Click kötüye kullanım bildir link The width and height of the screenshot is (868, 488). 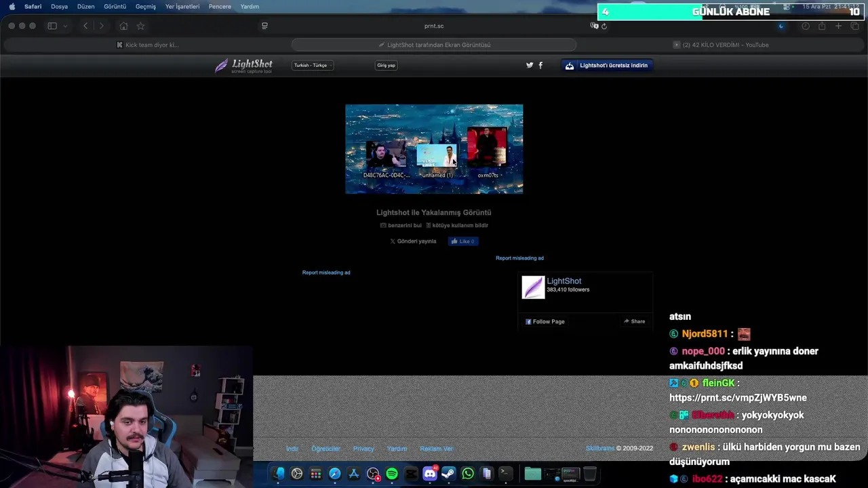[x=457, y=225]
